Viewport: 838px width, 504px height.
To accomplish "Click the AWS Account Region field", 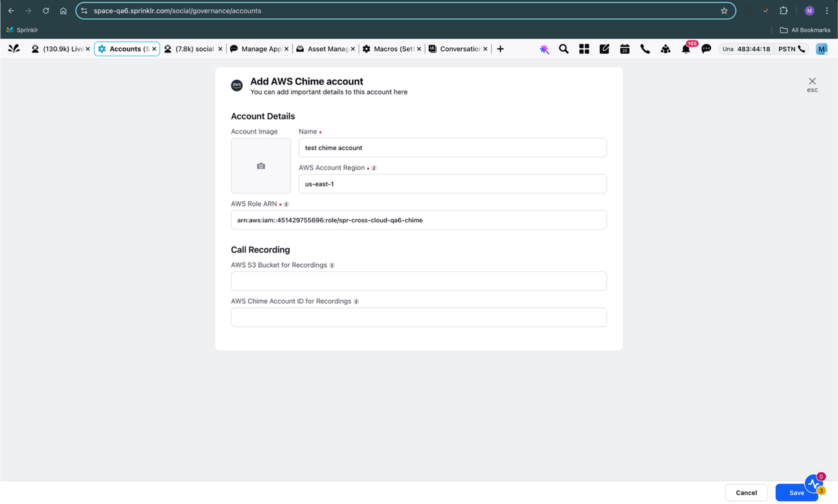I will coord(452,184).
